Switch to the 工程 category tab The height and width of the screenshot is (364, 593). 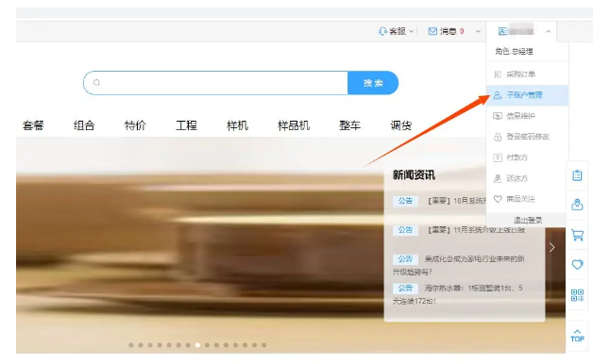[x=186, y=125]
